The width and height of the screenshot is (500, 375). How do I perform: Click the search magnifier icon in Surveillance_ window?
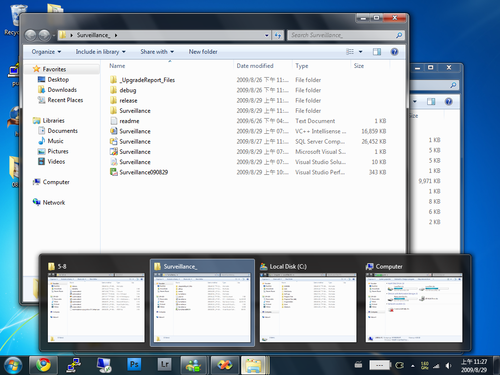[x=399, y=35]
